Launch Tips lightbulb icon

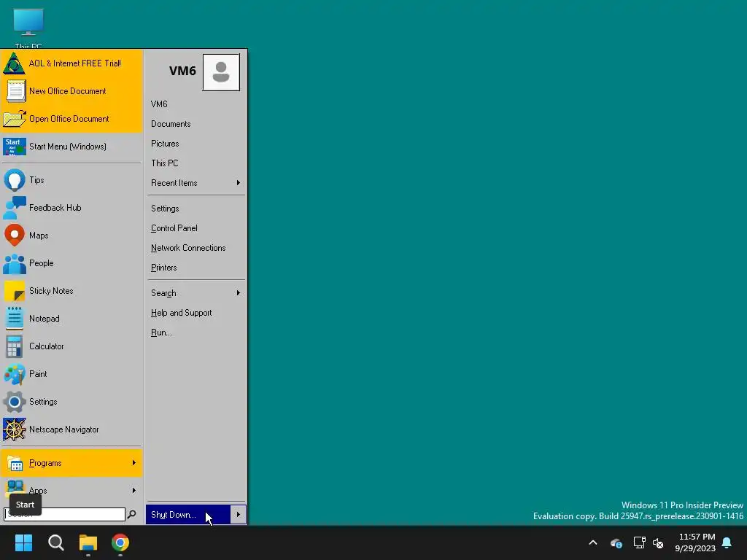[x=15, y=180]
